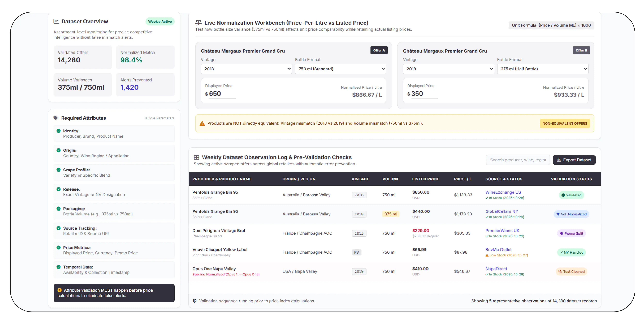Open Offer A Bottle Format dropdown 750 ml
Image resolution: width=644 pixels, height=320 pixels.
[340, 69]
